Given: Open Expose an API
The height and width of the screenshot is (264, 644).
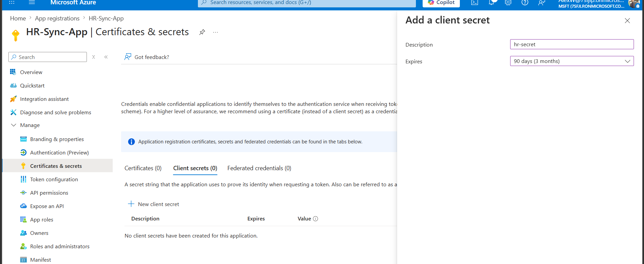Looking at the screenshot, I should 47,206.
